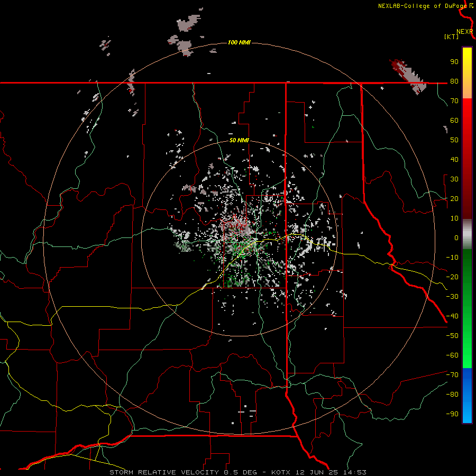This screenshot has width=476, height=476.
Task: Click the 20 value on velocity scale
Action: tap(454, 199)
